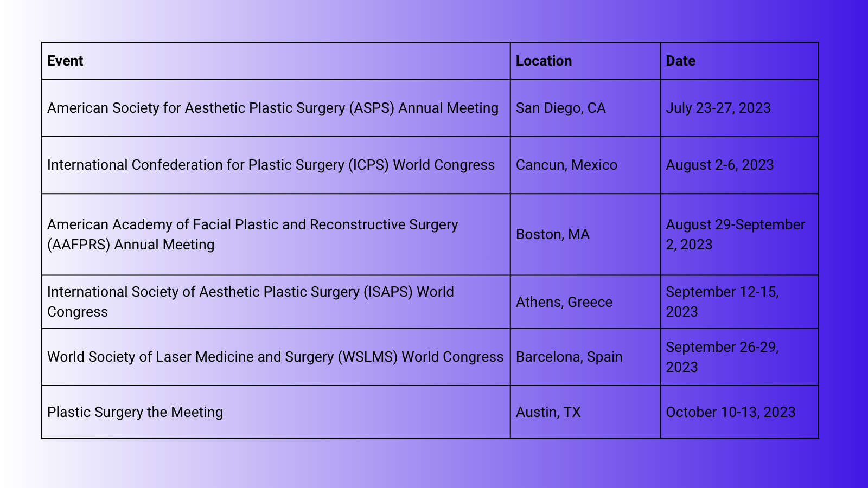Click the Date column header

pyautogui.click(x=739, y=61)
